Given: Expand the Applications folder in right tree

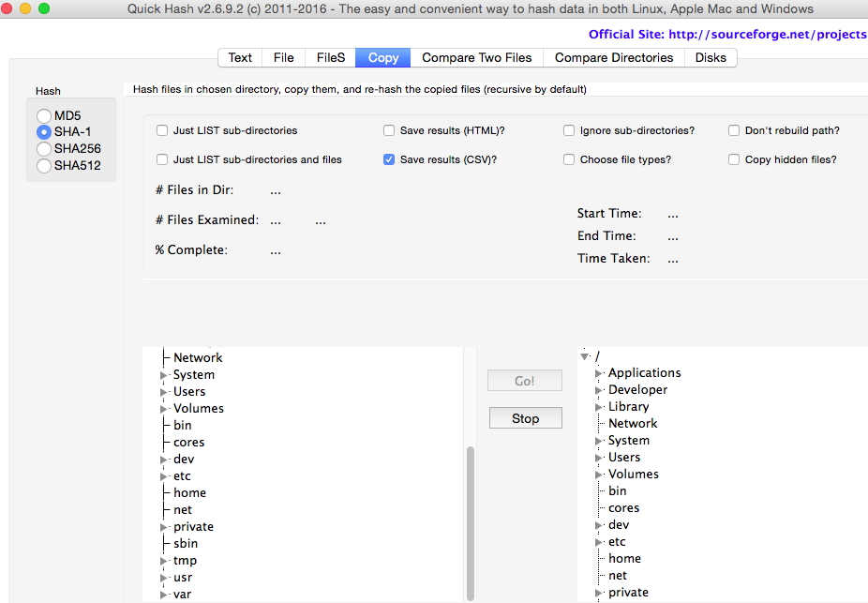Looking at the screenshot, I should coord(599,373).
